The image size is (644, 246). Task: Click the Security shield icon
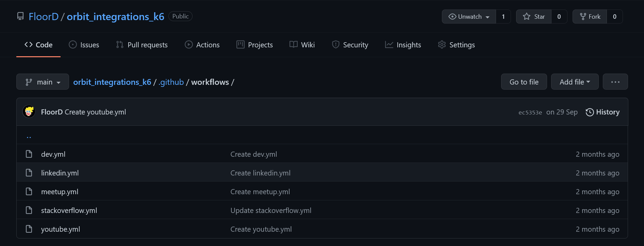[336, 45]
